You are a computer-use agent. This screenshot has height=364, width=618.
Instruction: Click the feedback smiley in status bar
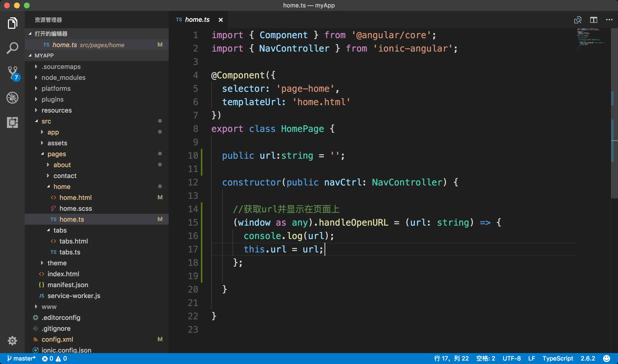[606, 358]
